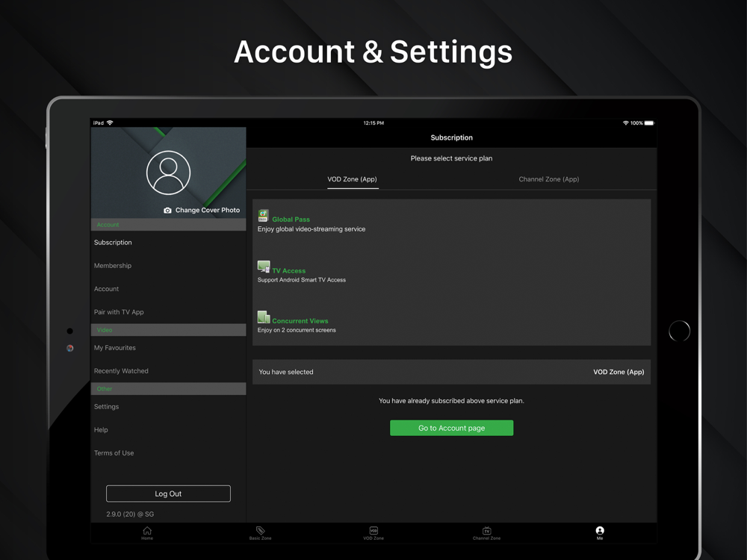Open the Channel Zone TV icon
Viewport: 747px width, 560px height.
tap(486, 530)
